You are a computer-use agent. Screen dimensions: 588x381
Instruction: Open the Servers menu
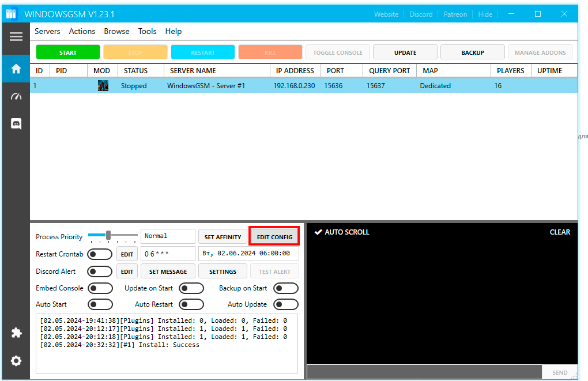[x=47, y=32]
